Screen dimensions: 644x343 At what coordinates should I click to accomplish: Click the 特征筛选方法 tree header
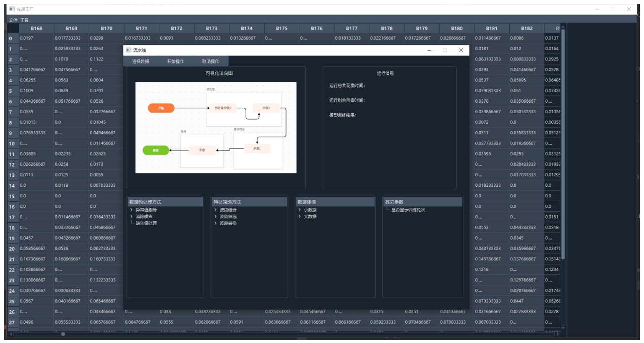click(250, 202)
